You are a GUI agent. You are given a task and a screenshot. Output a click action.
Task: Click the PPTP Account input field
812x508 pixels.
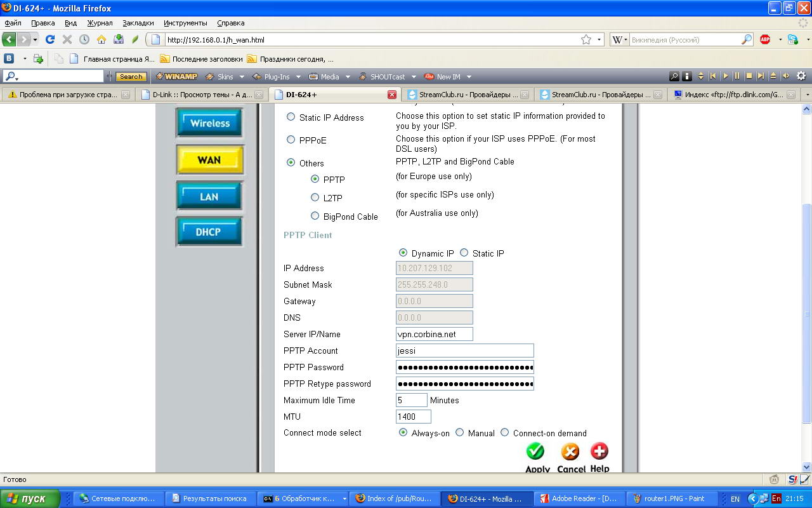(465, 351)
